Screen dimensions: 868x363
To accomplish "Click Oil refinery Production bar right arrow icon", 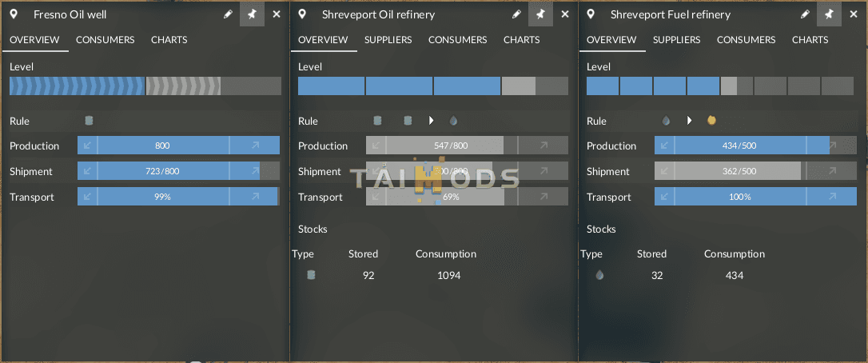I will point(543,146).
